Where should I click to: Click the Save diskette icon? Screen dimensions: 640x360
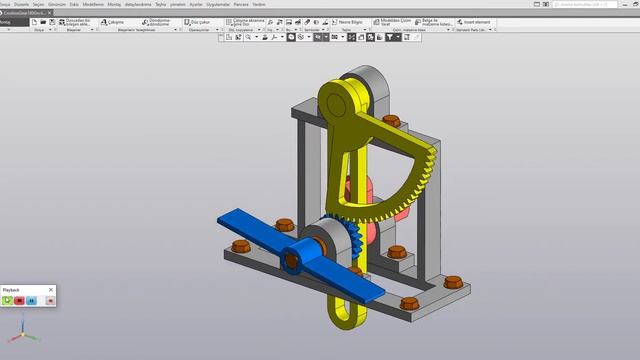point(52,22)
